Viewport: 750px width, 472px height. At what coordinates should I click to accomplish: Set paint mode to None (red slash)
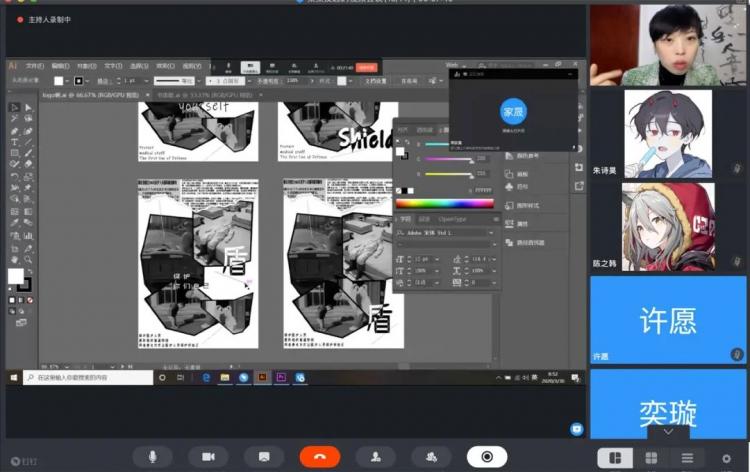coord(30,300)
